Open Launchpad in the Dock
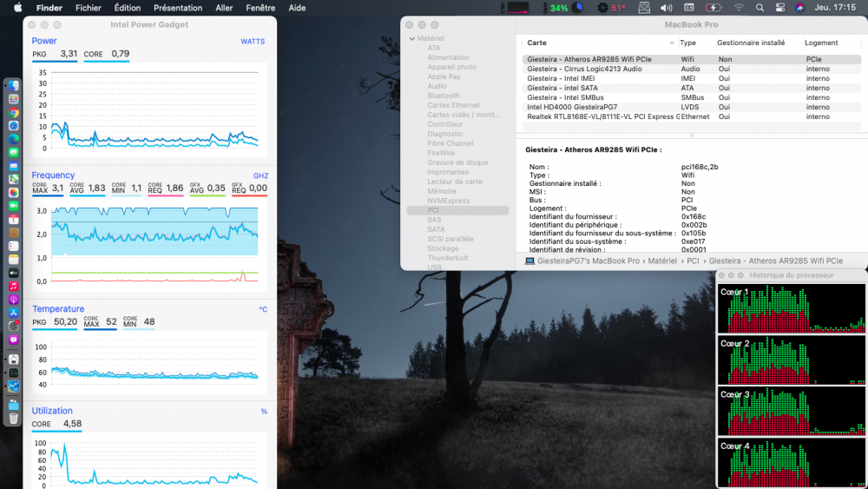This screenshot has height=489, width=868. click(13, 99)
